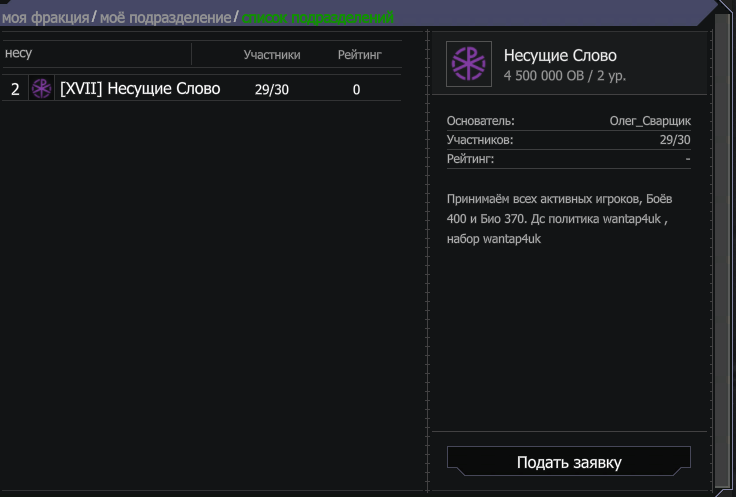Select '[XVII] Несущие Слово' list row name
Image resolution: width=736 pixels, height=497 pixels.
[x=140, y=88]
